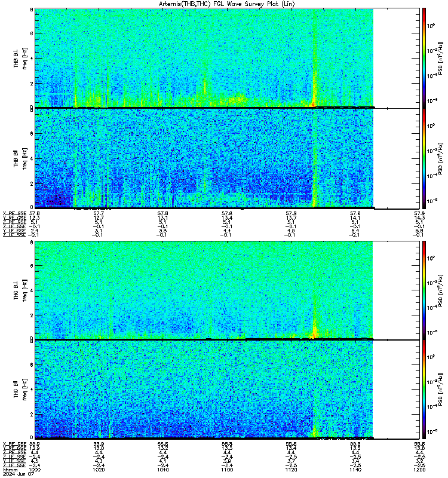Click THB Y_RE_GSE value 14.3

[x=419, y=218]
